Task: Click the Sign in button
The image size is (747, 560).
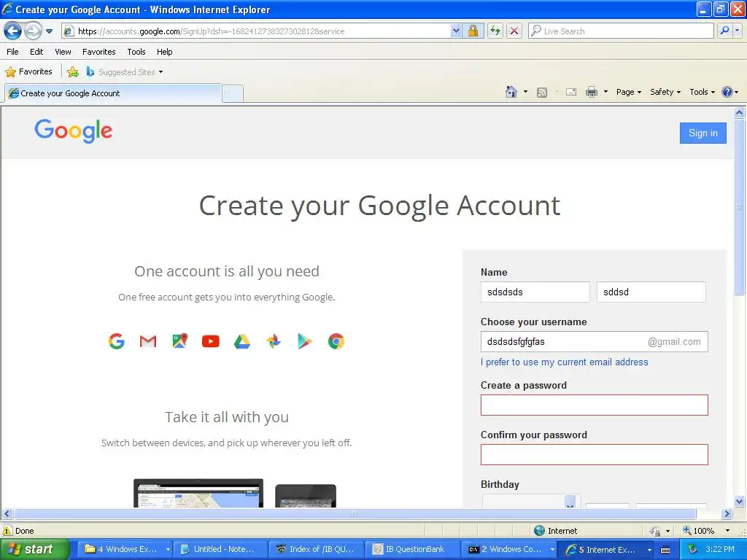Action: (x=703, y=133)
